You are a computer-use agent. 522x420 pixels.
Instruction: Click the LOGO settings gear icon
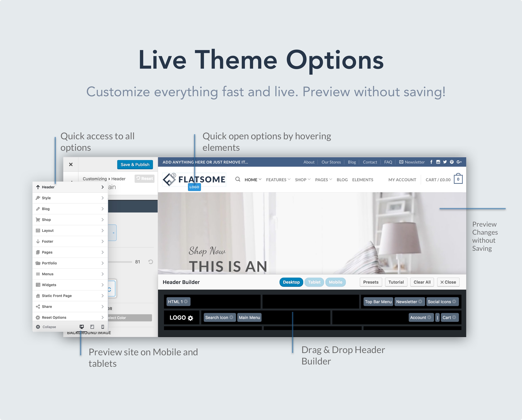pos(192,318)
